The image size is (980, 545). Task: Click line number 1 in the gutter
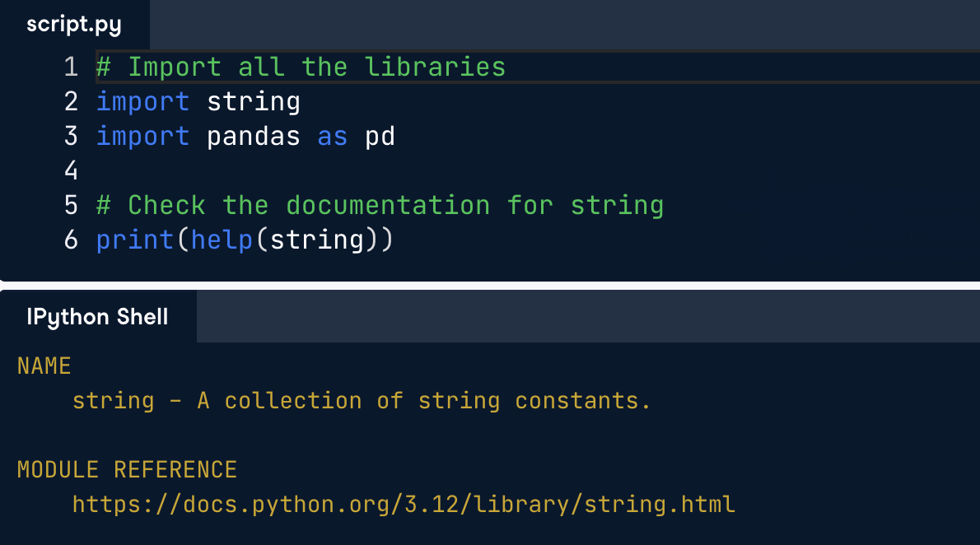[x=71, y=67]
